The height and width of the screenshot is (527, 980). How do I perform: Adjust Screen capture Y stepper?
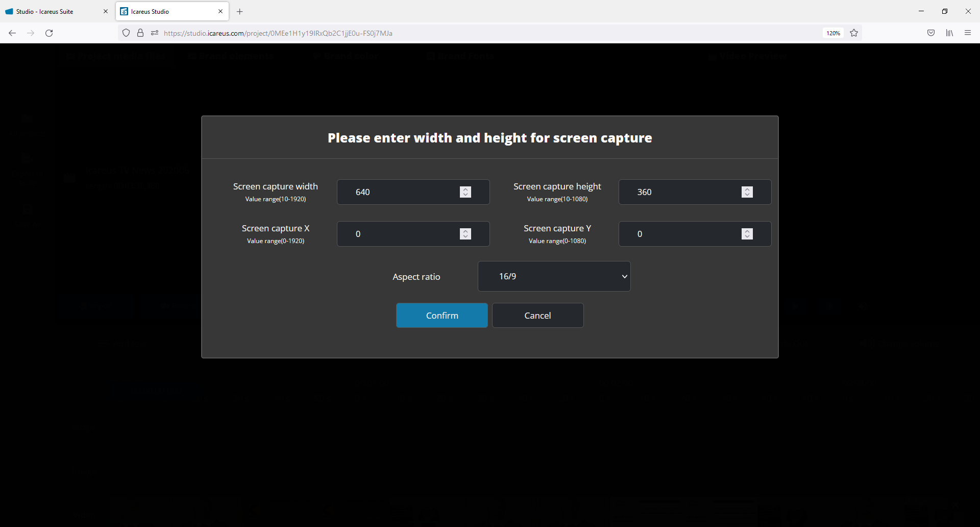(747, 234)
